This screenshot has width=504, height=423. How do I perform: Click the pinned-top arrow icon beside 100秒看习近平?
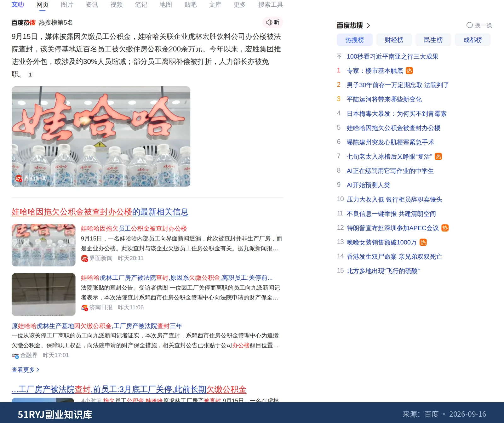339,56
